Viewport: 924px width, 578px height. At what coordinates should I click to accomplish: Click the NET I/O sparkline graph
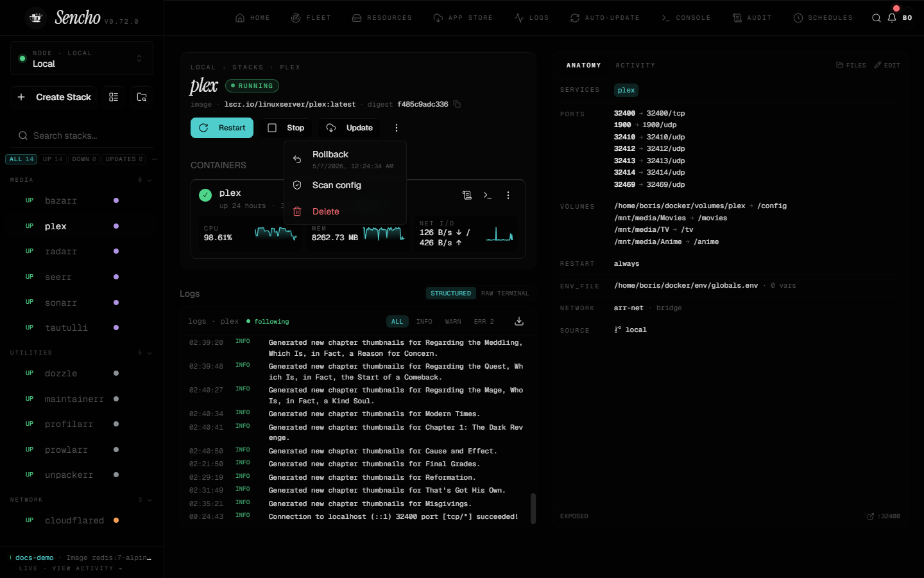(x=499, y=234)
